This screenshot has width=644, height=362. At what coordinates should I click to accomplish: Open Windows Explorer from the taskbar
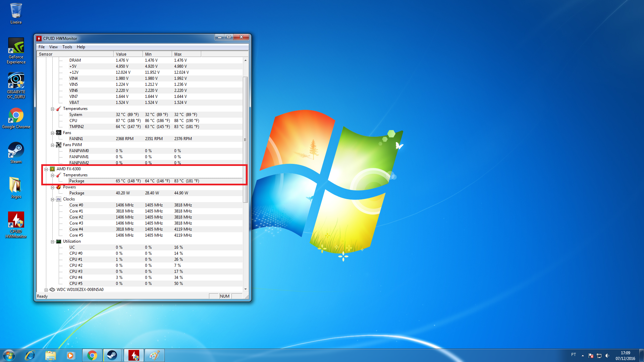[50, 355]
